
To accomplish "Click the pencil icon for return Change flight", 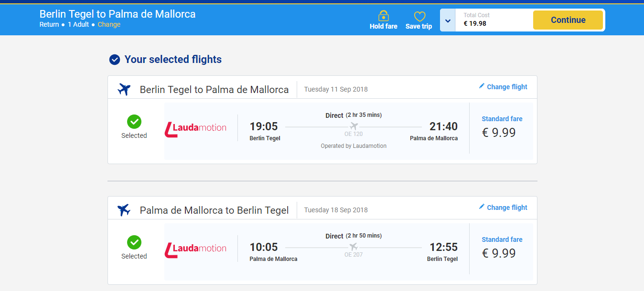I will (482, 207).
